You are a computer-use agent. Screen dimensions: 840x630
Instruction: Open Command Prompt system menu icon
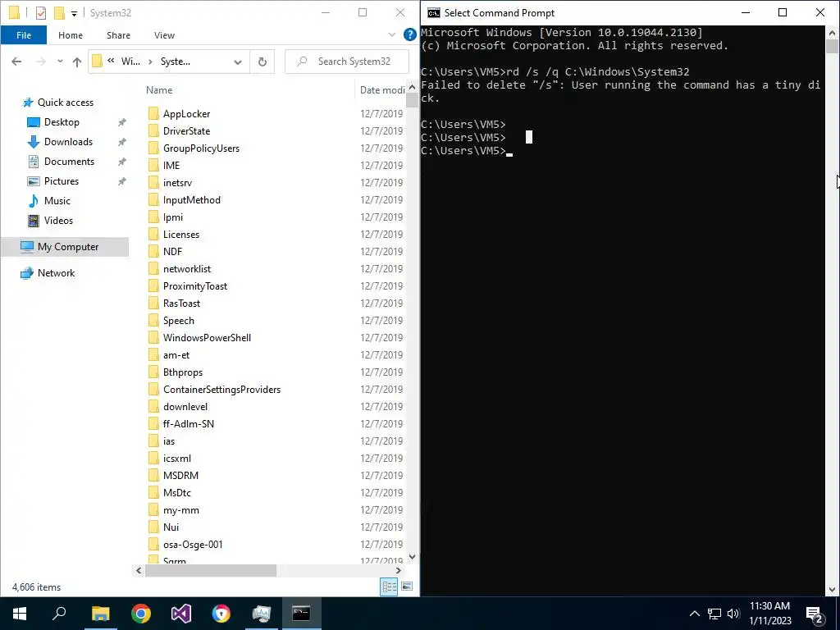click(433, 13)
